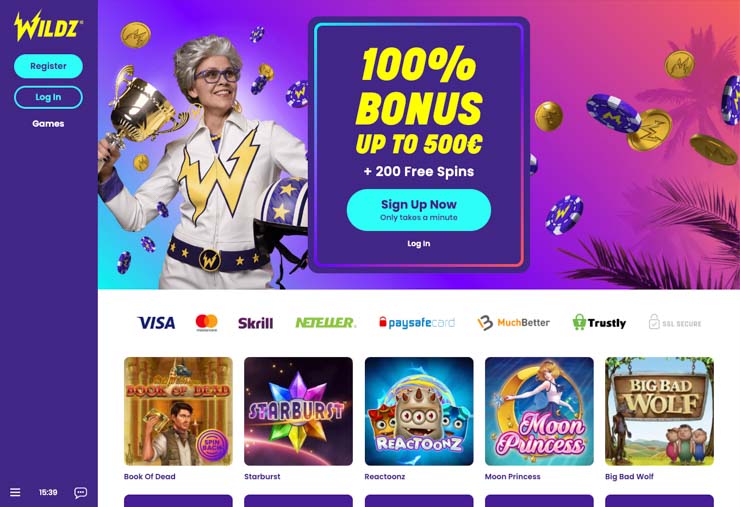740x507 pixels.
Task: Click the Wildz logo
Action: point(48,26)
